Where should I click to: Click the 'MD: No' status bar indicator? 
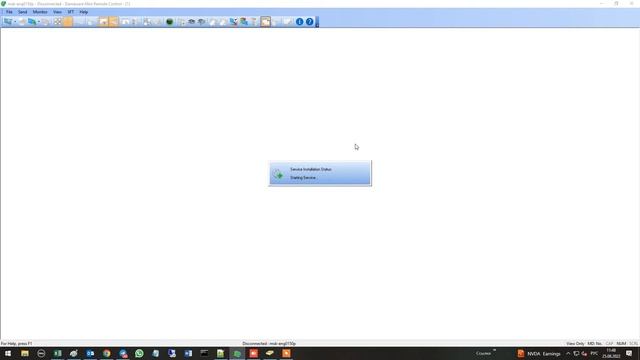tap(594, 344)
